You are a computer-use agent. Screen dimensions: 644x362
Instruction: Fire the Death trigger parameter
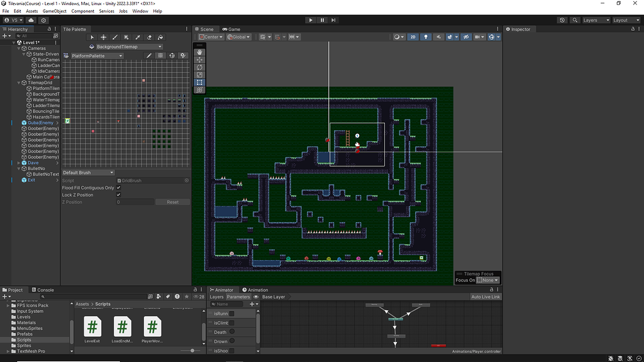[232, 332]
